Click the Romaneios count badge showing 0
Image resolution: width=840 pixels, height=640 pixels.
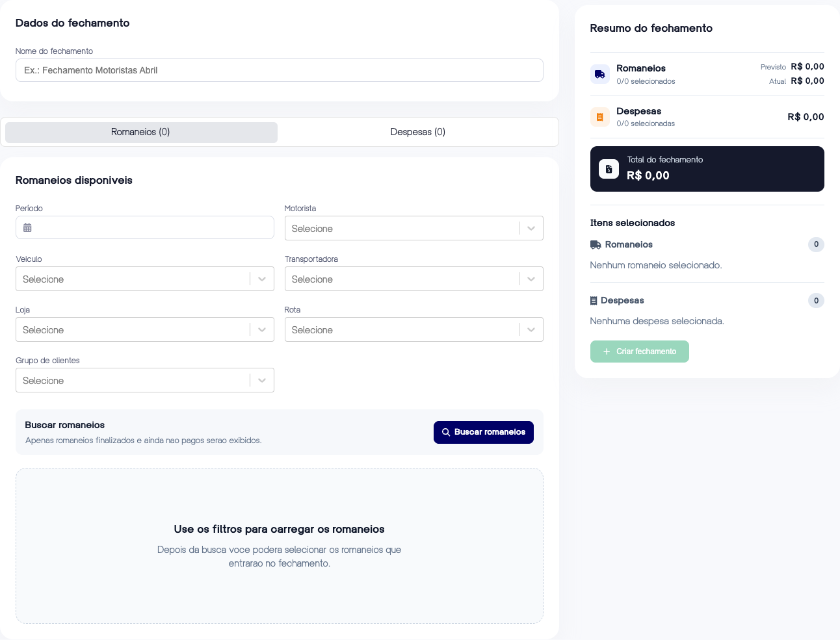click(x=816, y=244)
